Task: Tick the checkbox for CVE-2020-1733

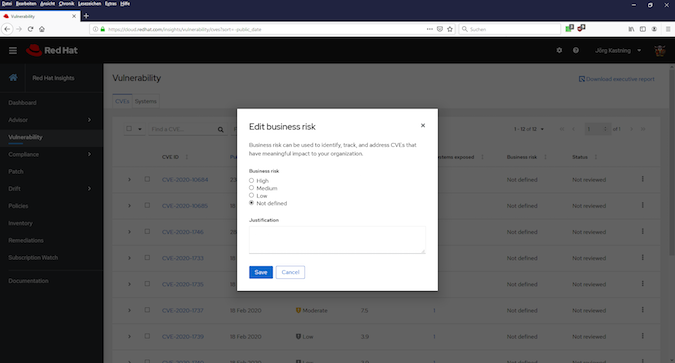Action: (147, 258)
